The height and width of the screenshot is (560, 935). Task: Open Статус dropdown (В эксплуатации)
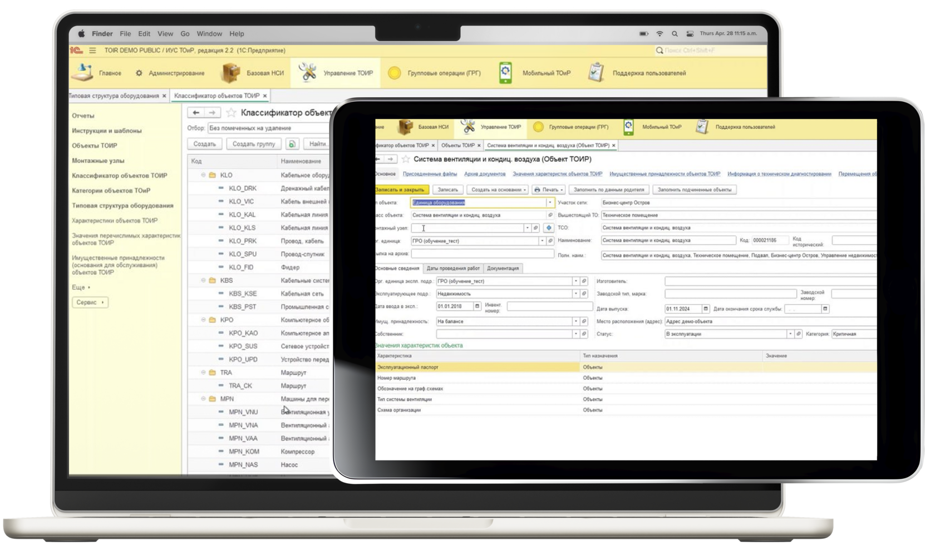click(x=790, y=334)
